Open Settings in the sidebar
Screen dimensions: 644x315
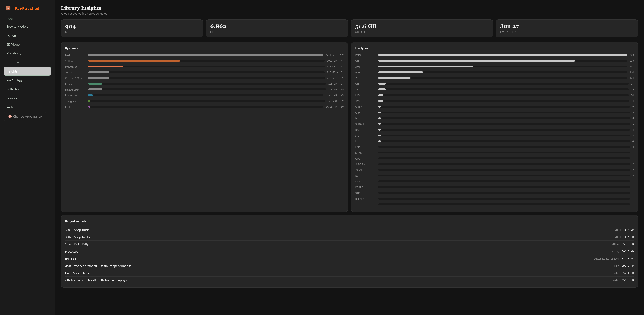27,107
